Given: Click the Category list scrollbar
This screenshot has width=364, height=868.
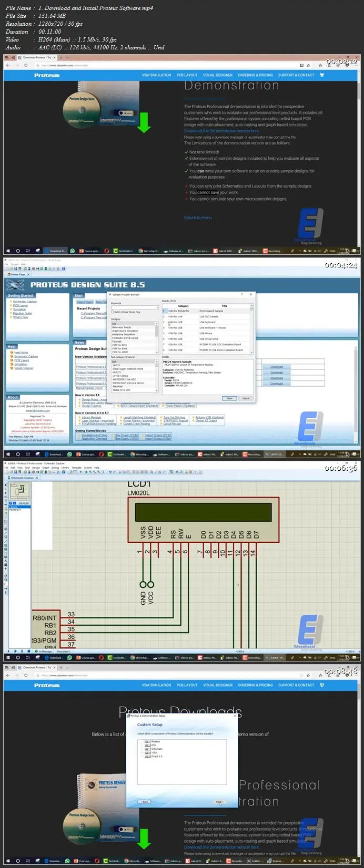Looking at the screenshot, I should tap(157, 337).
